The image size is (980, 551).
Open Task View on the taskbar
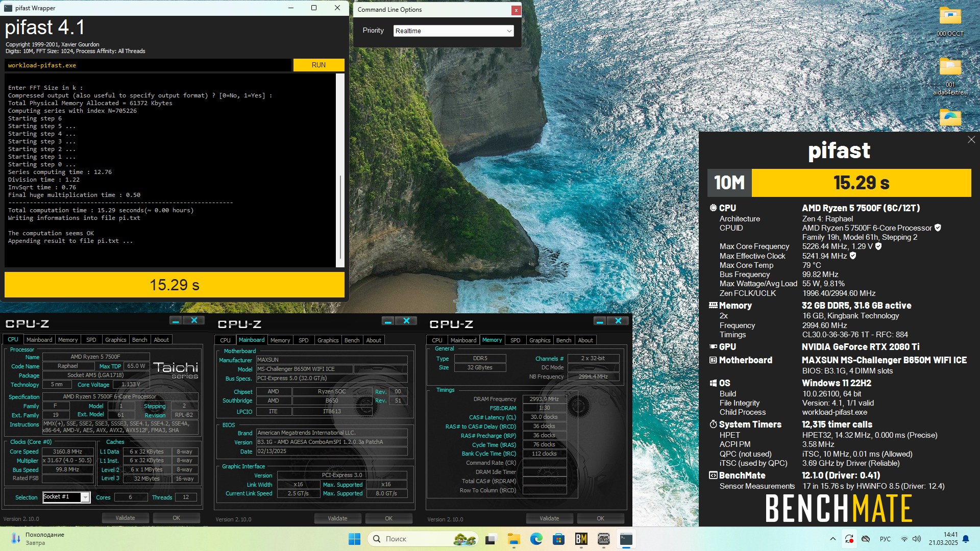(491, 539)
